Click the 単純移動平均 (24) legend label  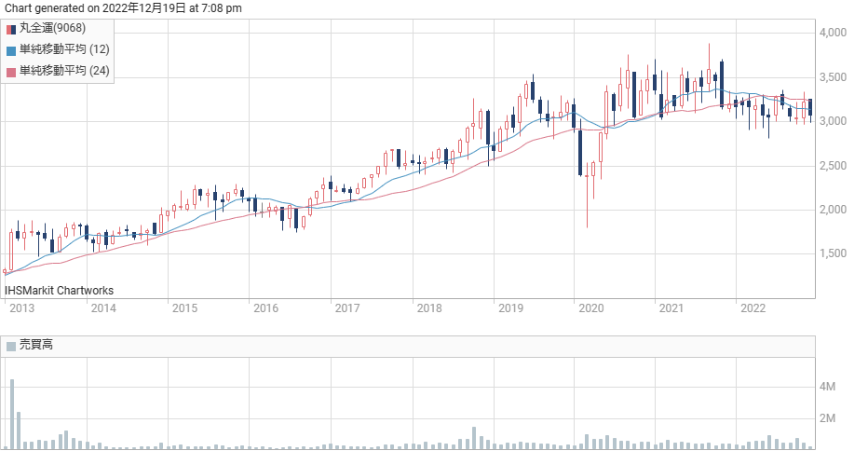click(x=64, y=71)
